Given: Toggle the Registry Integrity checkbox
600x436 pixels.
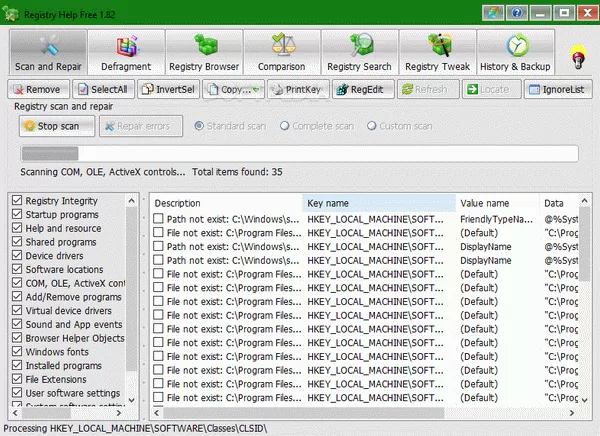Looking at the screenshot, I should pos(17,200).
